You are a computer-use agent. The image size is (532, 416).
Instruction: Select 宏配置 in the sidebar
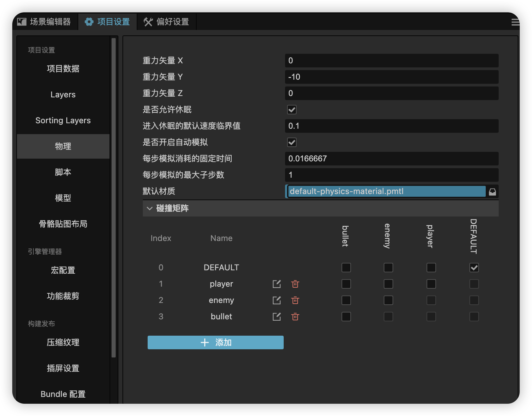click(x=63, y=270)
